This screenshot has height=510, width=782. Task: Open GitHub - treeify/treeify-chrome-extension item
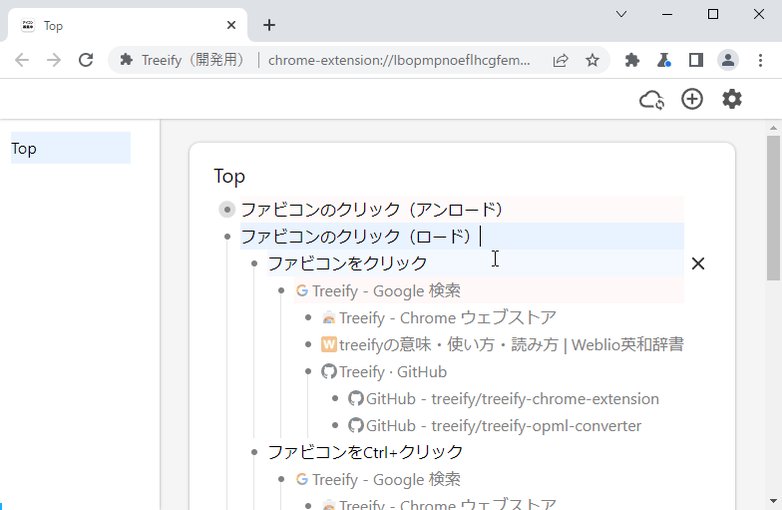pos(513,398)
